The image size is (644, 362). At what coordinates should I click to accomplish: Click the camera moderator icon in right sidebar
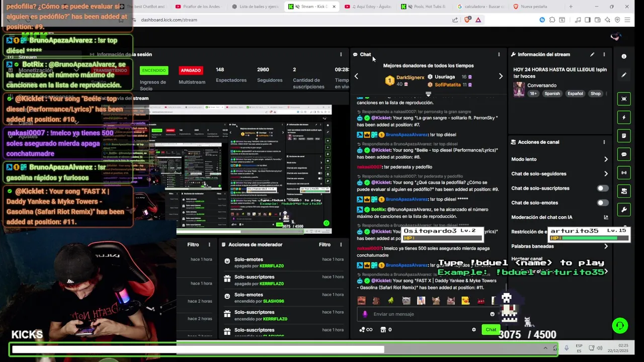coord(624,191)
